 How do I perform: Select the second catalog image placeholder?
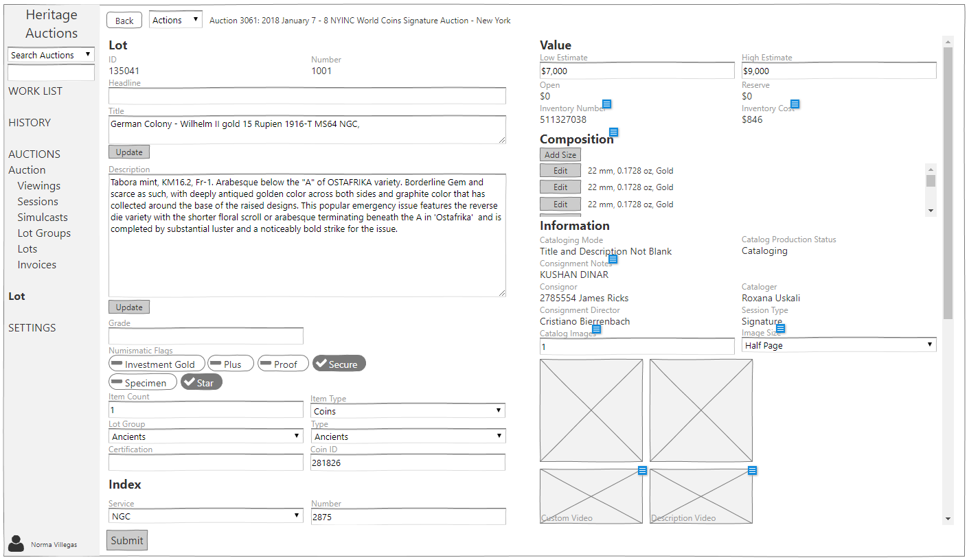(x=701, y=410)
